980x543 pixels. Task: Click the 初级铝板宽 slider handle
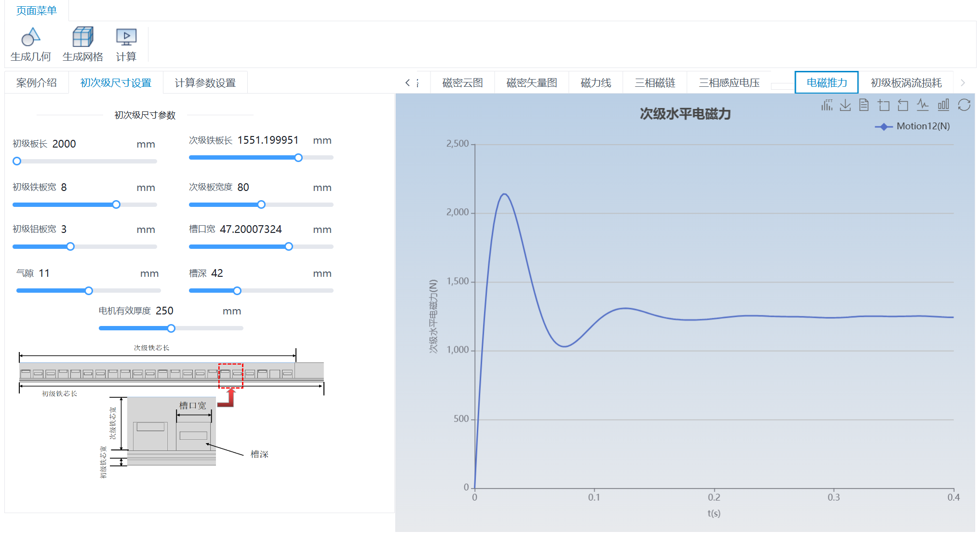pyautogui.click(x=70, y=246)
